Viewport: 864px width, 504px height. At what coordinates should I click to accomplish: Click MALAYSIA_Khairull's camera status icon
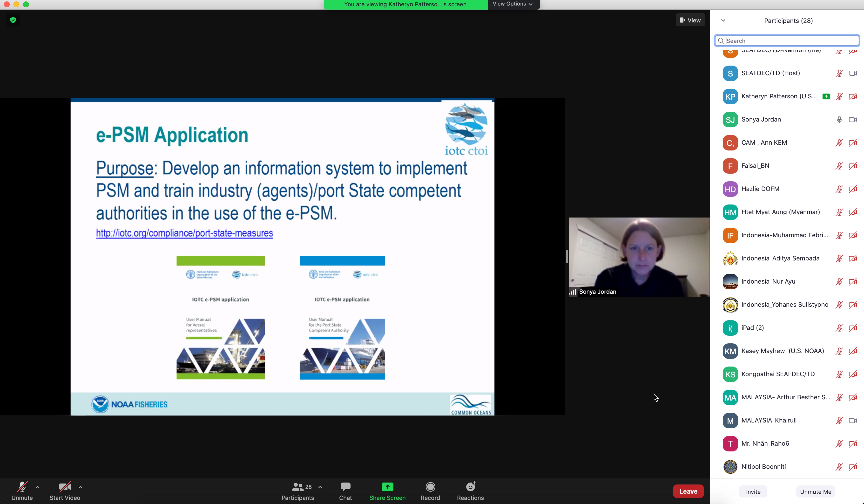(853, 420)
